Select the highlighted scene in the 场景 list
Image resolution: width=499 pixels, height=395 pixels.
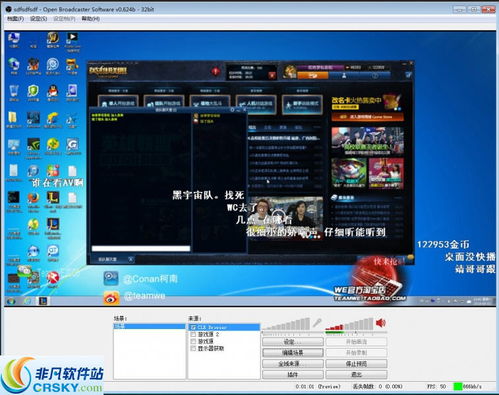(149, 326)
